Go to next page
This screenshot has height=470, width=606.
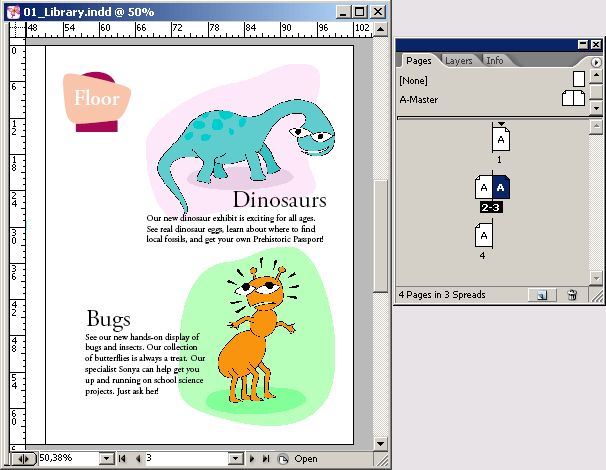coord(252,459)
